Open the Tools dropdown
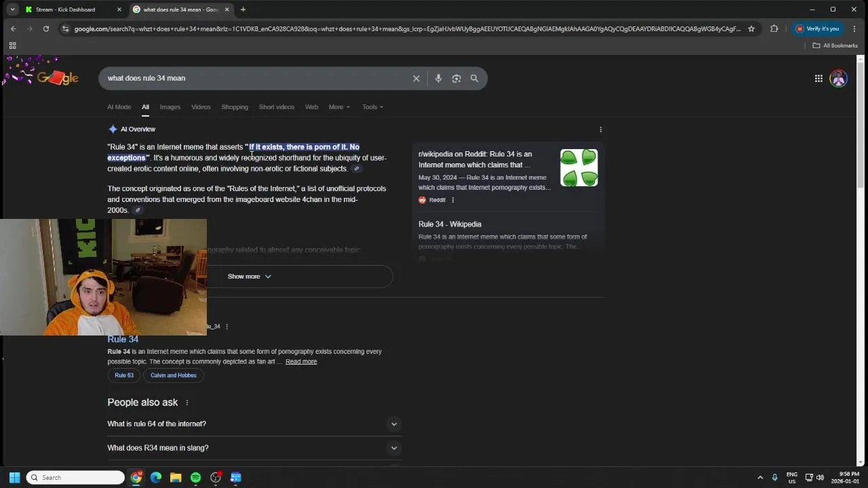The width and height of the screenshot is (868, 488). pyautogui.click(x=372, y=107)
